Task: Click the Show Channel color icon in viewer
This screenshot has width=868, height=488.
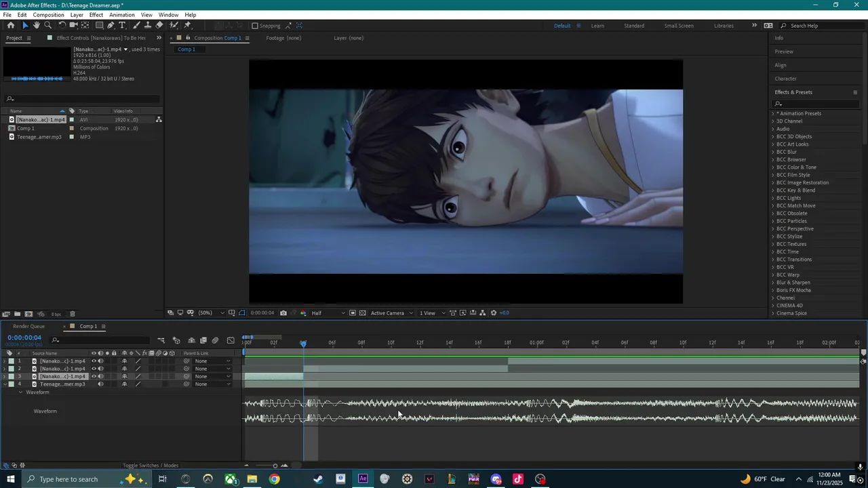Action: coord(302,313)
